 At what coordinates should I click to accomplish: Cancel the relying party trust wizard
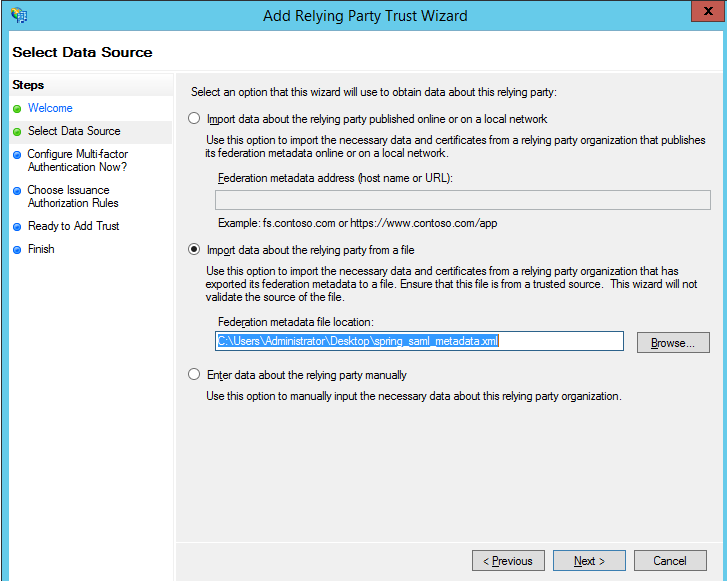tap(670, 561)
